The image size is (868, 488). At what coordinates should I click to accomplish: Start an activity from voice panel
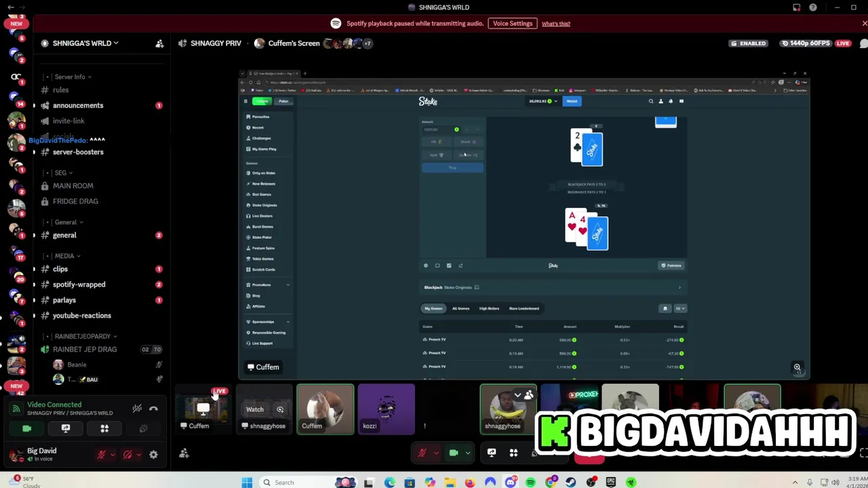point(104,429)
